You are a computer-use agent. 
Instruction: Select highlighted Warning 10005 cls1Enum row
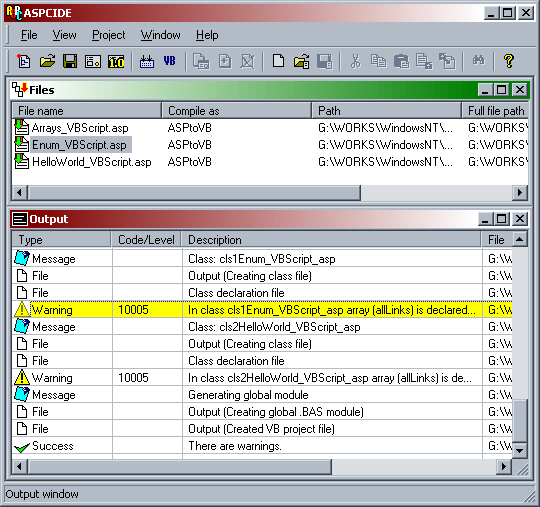(x=262, y=310)
